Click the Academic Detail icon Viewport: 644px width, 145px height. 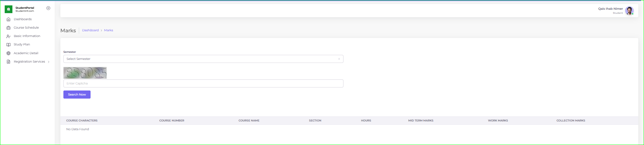click(x=9, y=53)
